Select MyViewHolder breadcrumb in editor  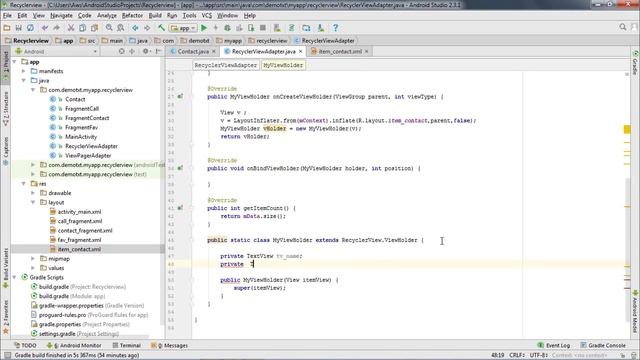[x=283, y=65]
